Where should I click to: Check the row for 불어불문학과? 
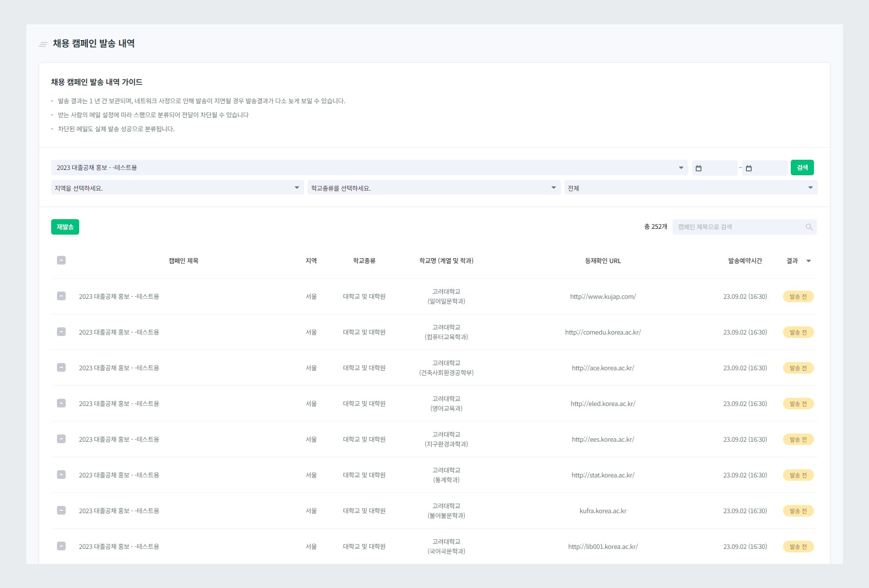(61, 510)
